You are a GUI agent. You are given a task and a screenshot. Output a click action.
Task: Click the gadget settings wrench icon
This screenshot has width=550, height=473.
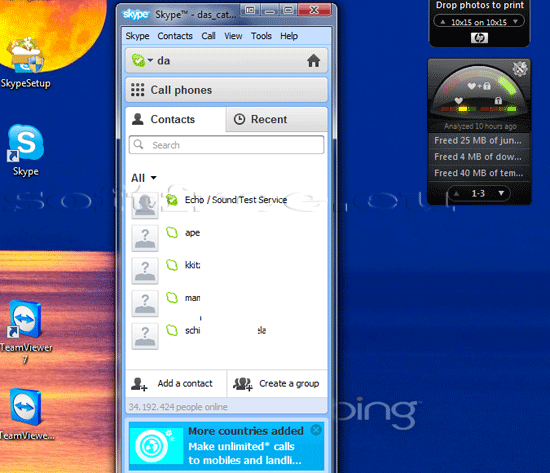pyautogui.click(x=520, y=69)
